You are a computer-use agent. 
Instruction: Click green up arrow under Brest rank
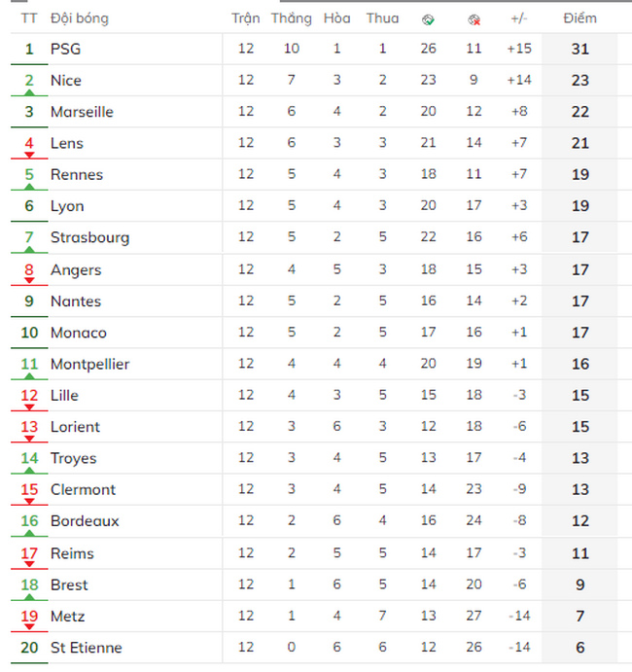click(x=29, y=596)
